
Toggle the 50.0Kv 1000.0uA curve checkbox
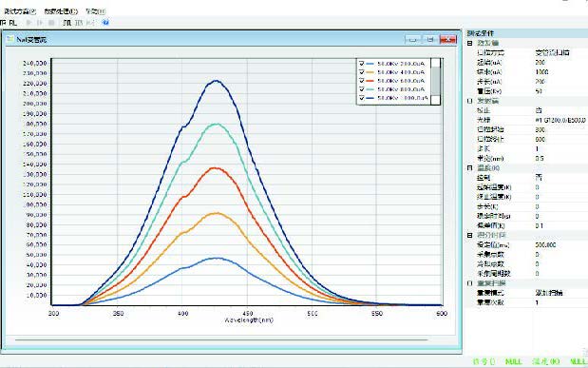click(x=362, y=98)
